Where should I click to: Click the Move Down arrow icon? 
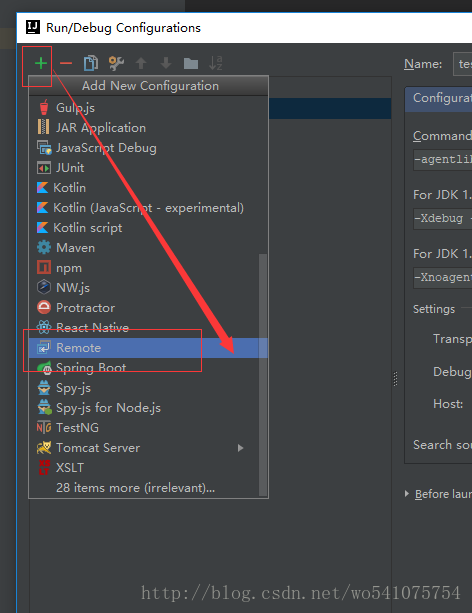pos(166,63)
